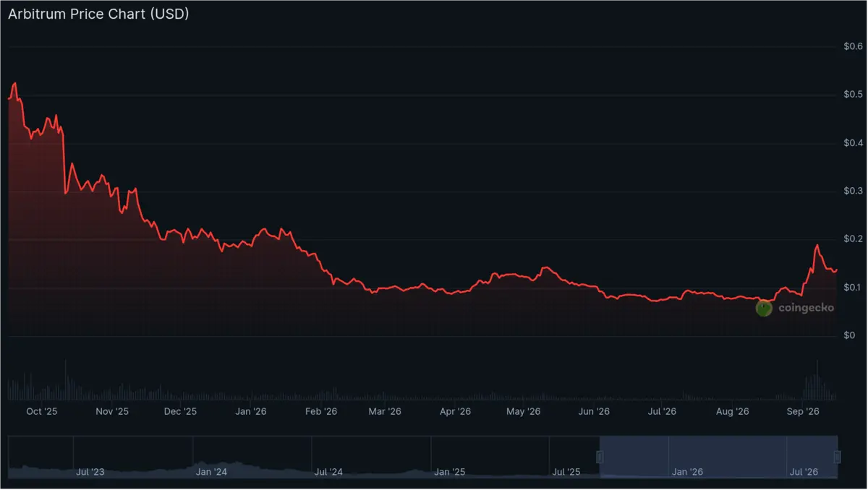The height and width of the screenshot is (490, 868).
Task: Click the $0.2 price axis label
Action: click(x=853, y=239)
